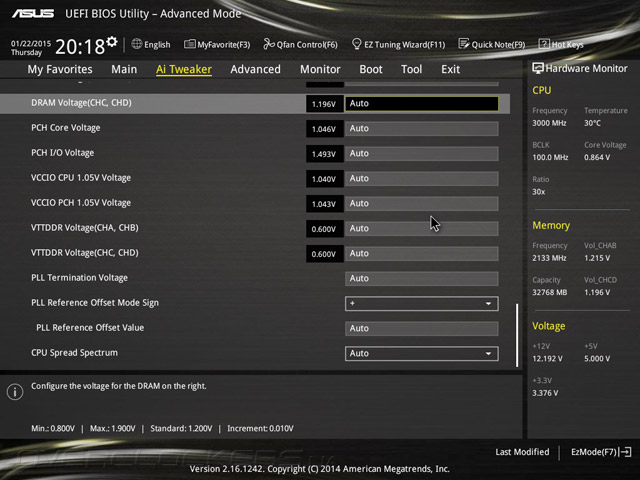Click the 1.196V DRAM voltage reading

pyautogui.click(x=324, y=104)
